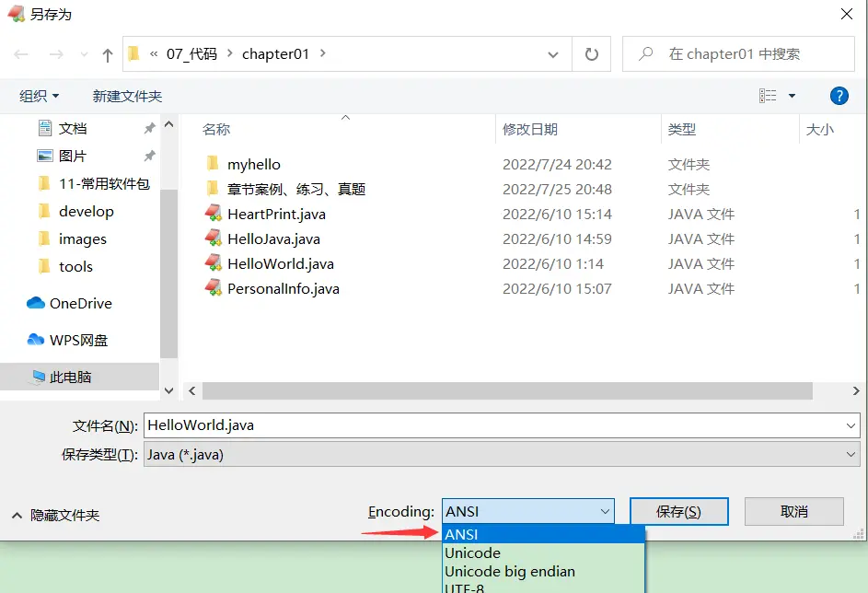Click the horizontal scrollbar in file list
This screenshot has width=868, height=593.
[x=506, y=391]
